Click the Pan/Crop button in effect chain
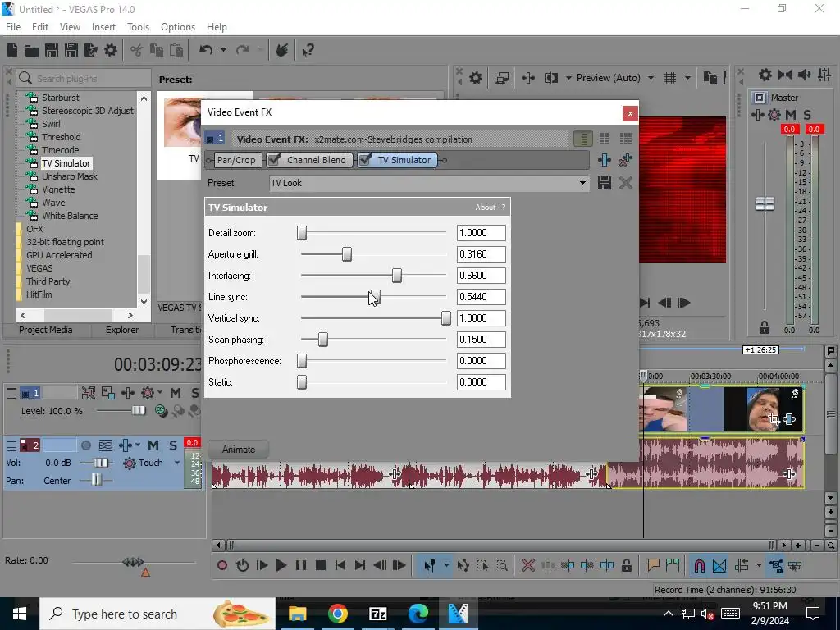Image resolution: width=840 pixels, height=630 pixels. point(235,160)
